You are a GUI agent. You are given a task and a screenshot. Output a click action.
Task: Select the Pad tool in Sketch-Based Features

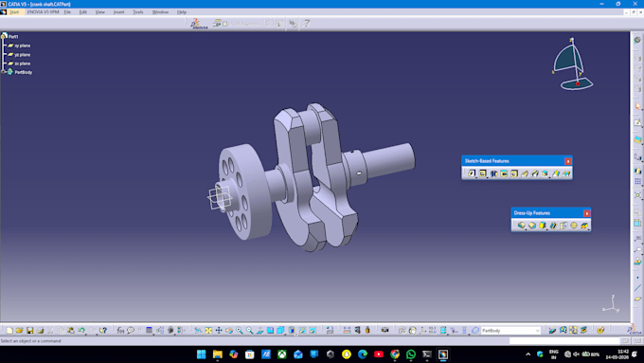click(x=472, y=173)
